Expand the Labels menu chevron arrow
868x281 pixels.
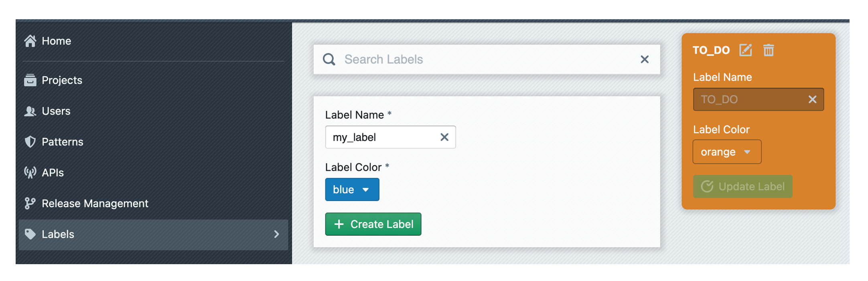pos(276,235)
